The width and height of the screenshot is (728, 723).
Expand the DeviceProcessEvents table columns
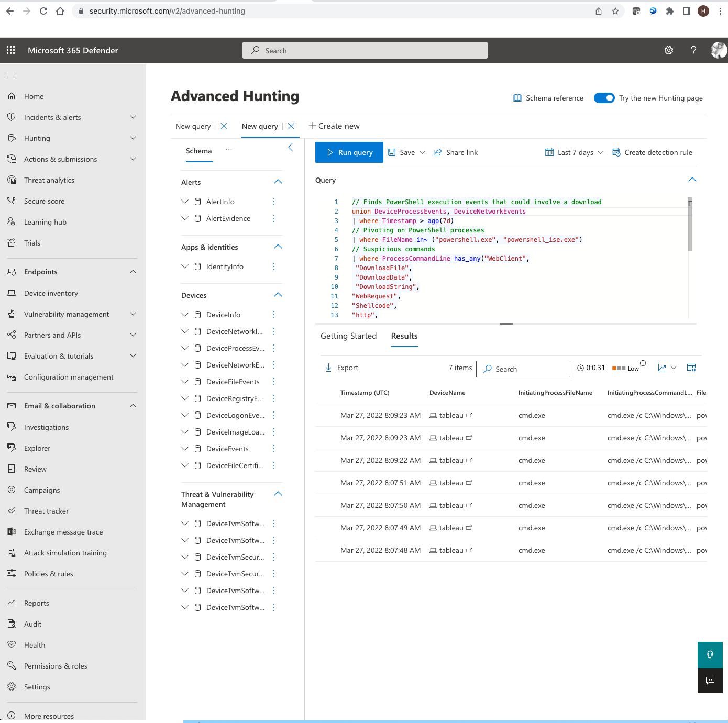coord(184,348)
